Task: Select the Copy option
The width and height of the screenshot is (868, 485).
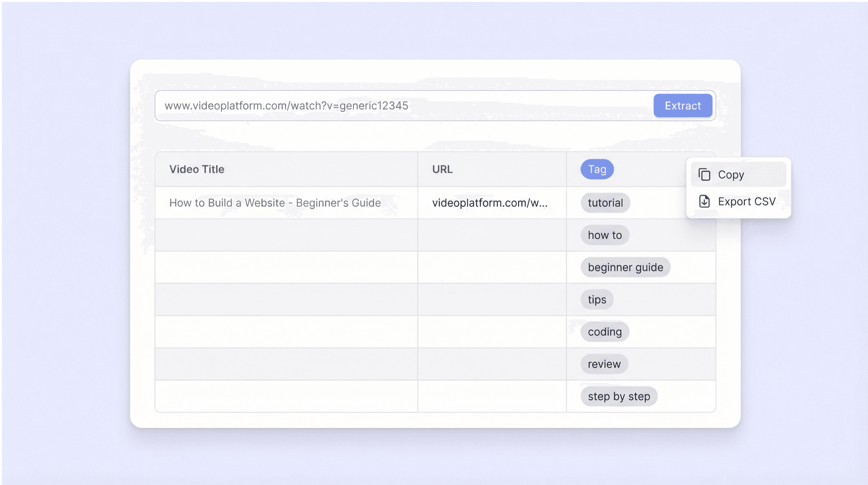Action: (x=731, y=174)
